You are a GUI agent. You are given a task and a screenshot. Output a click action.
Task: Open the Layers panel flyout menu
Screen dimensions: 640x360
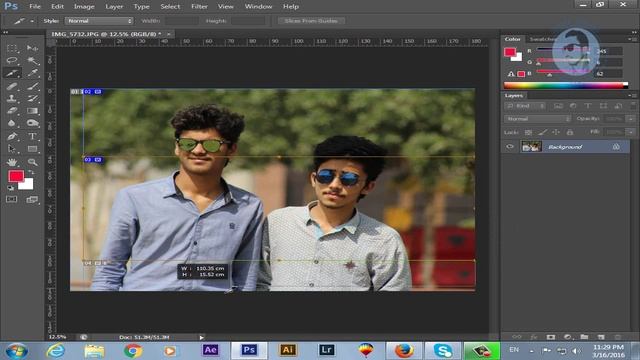coord(632,95)
